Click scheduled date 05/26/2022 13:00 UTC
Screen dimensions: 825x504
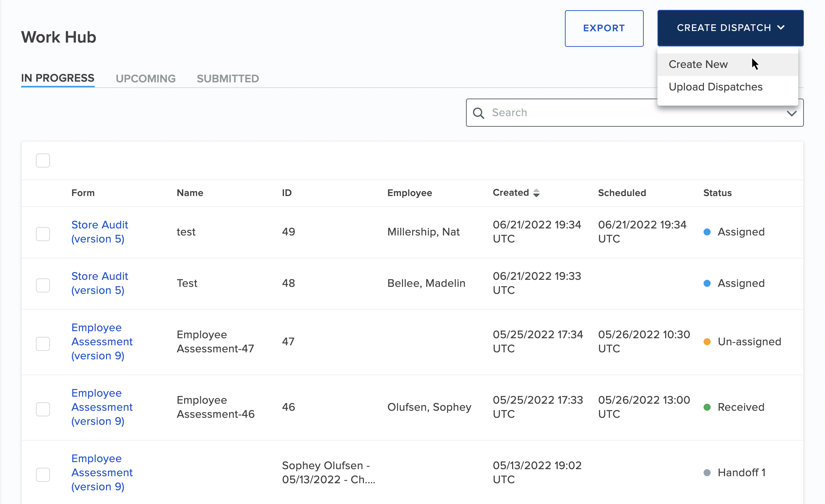[x=644, y=407]
